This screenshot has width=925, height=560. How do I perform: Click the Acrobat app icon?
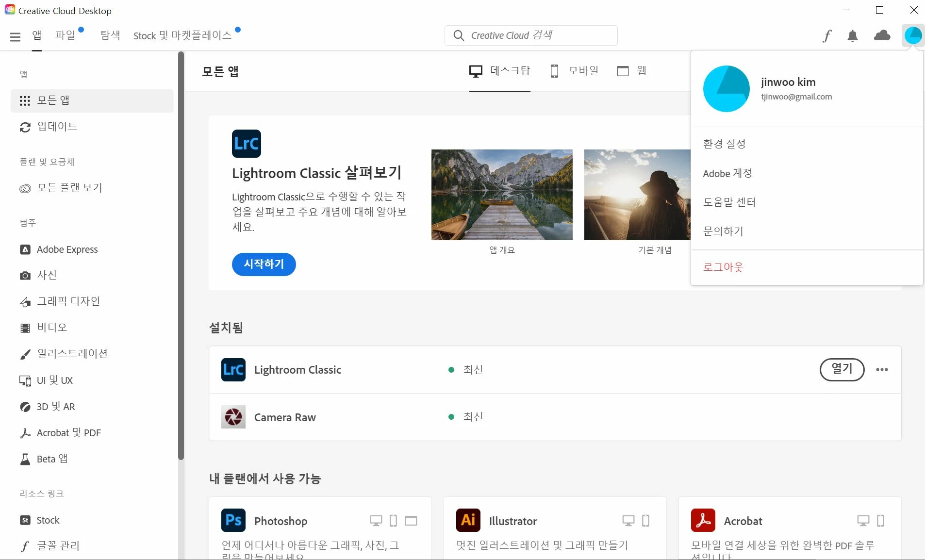click(703, 520)
